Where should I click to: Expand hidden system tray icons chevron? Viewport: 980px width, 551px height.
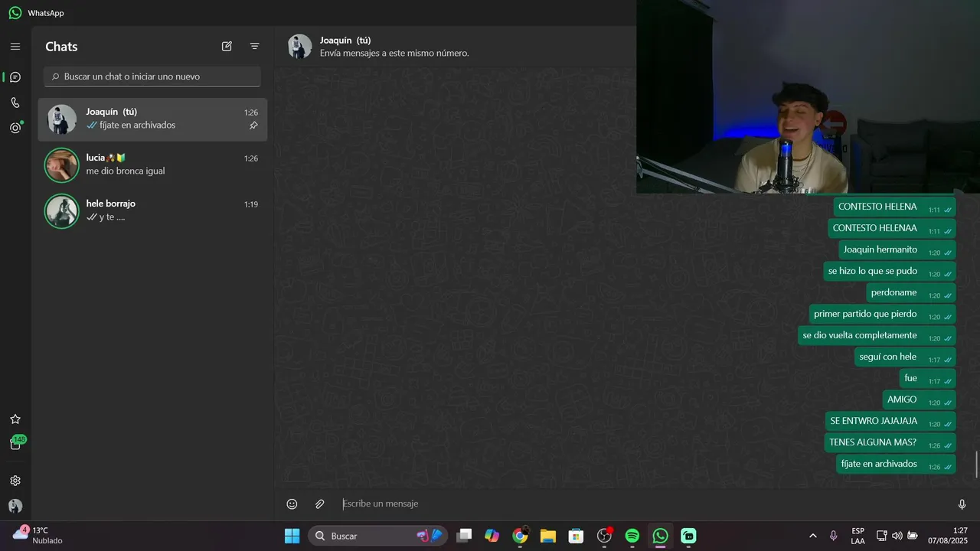pyautogui.click(x=812, y=536)
